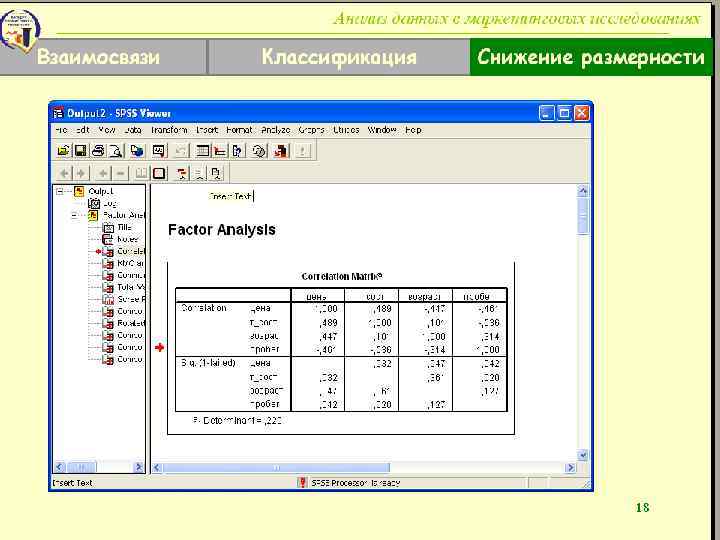Click the Expand plus outline toolbar icon
Screen dimensions: 720x540
point(103,174)
